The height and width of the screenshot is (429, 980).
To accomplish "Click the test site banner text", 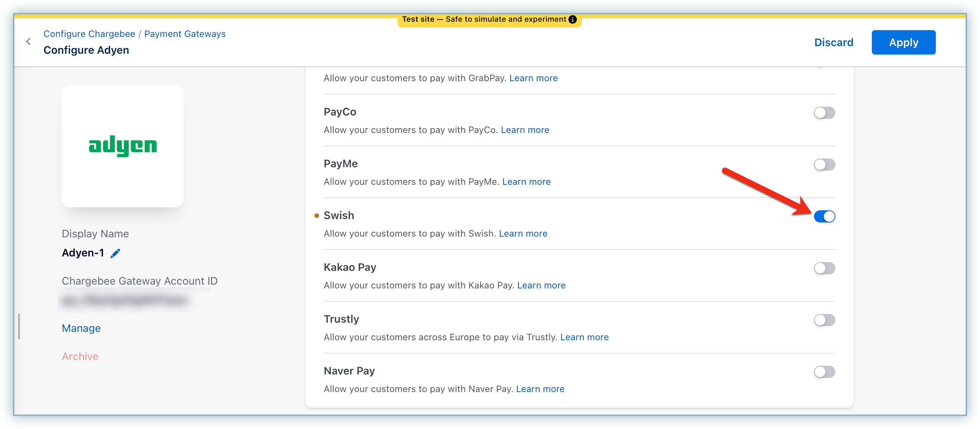I will click(x=484, y=19).
